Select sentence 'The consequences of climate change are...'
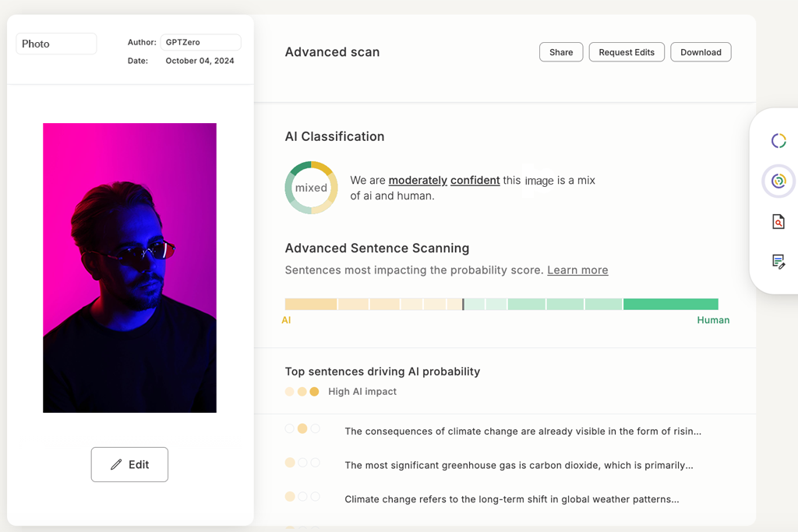This screenshot has height=532, width=798. [x=523, y=432]
